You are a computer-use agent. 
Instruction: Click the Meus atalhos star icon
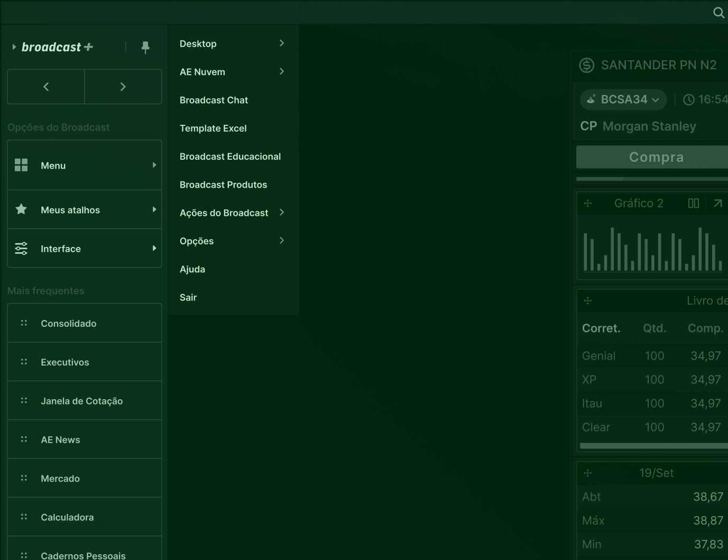21,209
